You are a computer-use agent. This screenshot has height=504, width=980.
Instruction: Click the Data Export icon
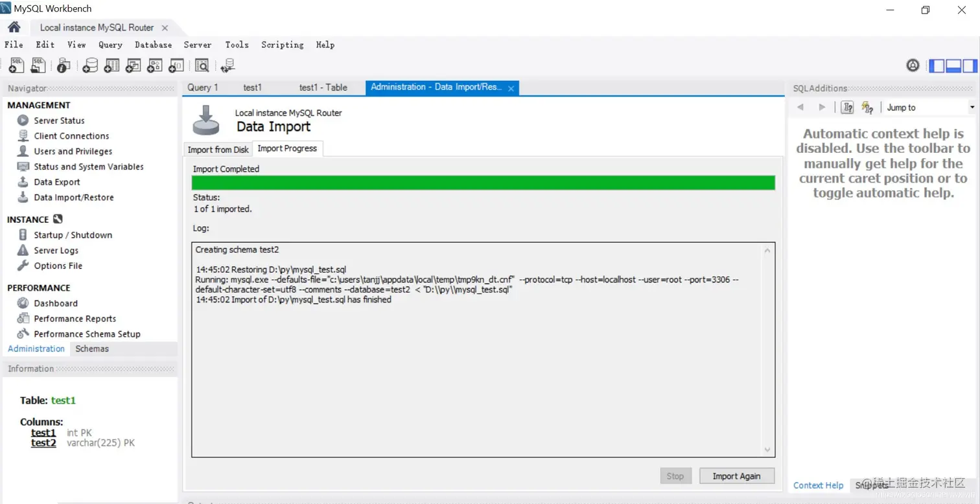(x=23, y=182)
